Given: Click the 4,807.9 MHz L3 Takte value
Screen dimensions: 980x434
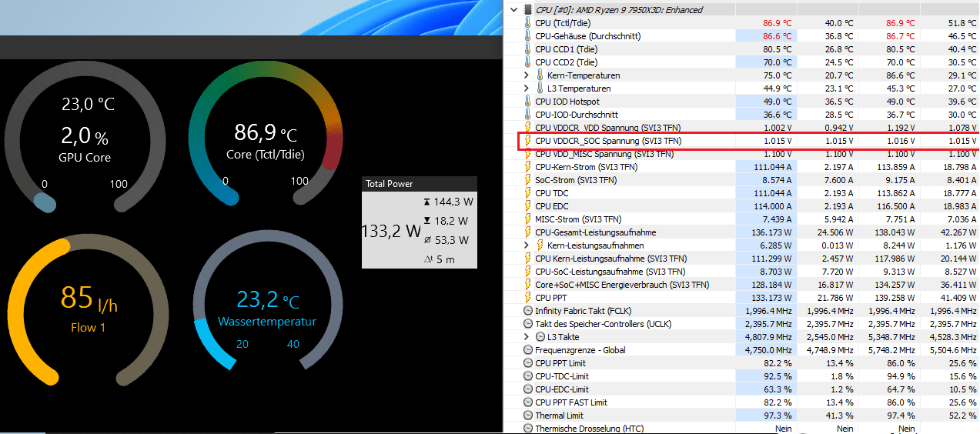Looking at the screenshot, I should click(768, 337).
